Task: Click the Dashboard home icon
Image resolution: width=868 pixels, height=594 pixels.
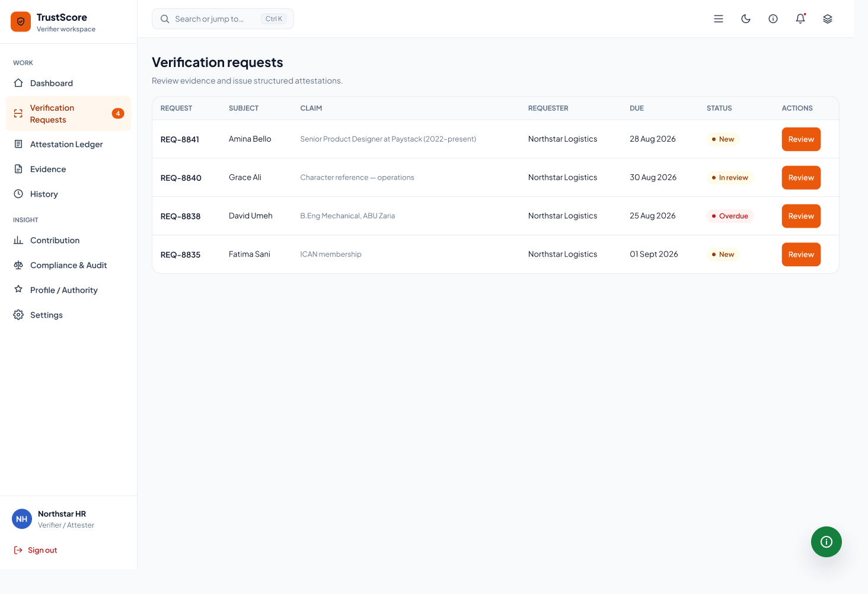Action: tap(18, 83)
